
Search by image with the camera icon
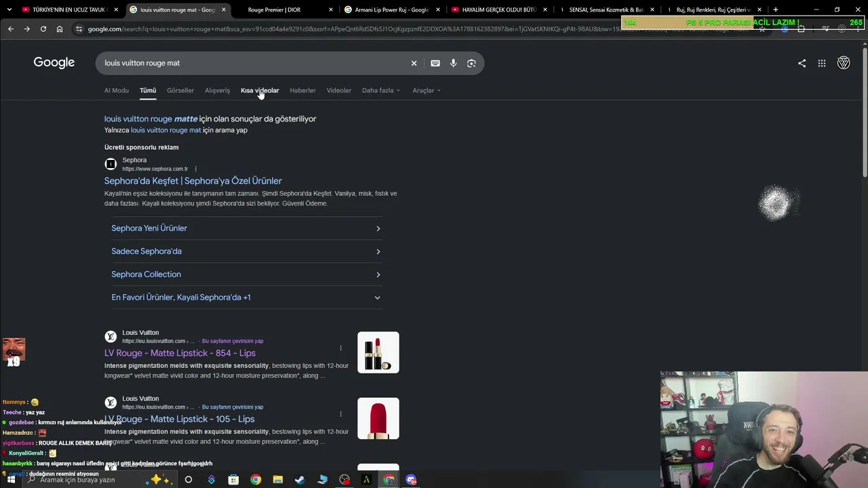tap(471, 63)
